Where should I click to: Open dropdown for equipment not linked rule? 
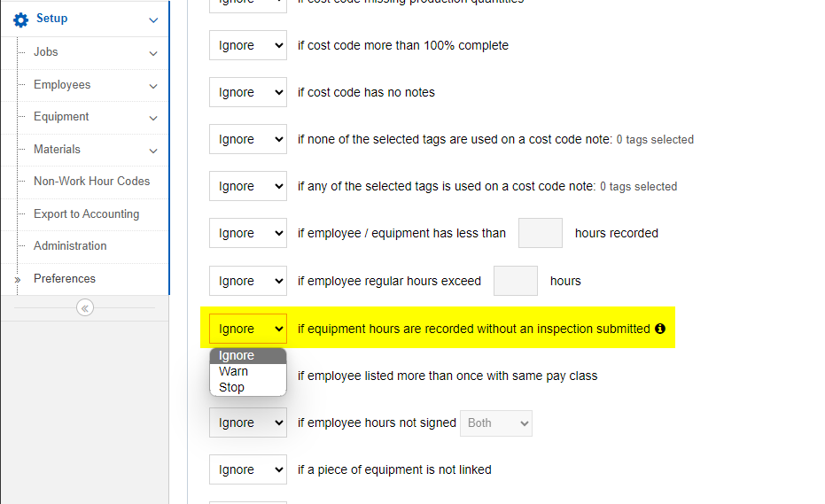[248, 469]
